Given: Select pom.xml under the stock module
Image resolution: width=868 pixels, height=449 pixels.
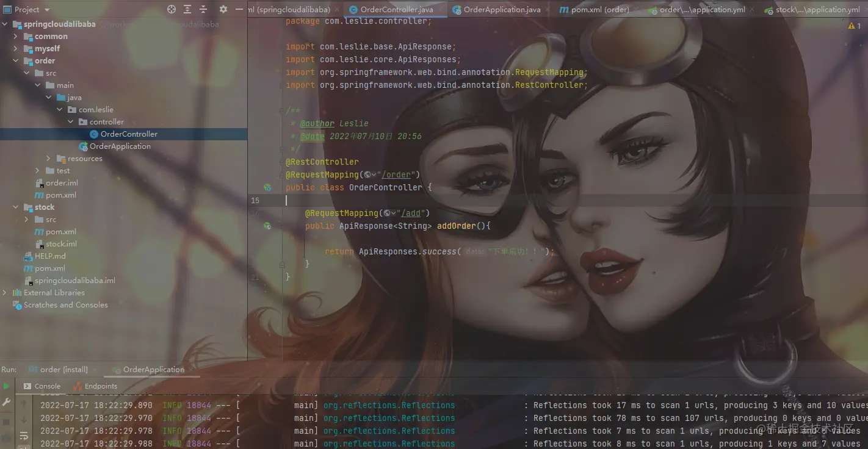Looking at the screenshot, I should pyautogui.click(x=61, y=232).
